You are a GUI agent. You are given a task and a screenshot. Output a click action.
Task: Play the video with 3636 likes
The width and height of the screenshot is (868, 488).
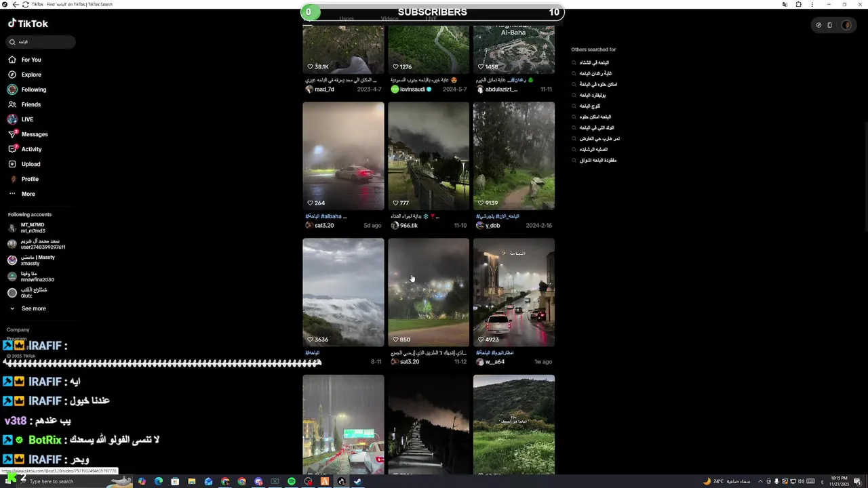coord(343,292)
